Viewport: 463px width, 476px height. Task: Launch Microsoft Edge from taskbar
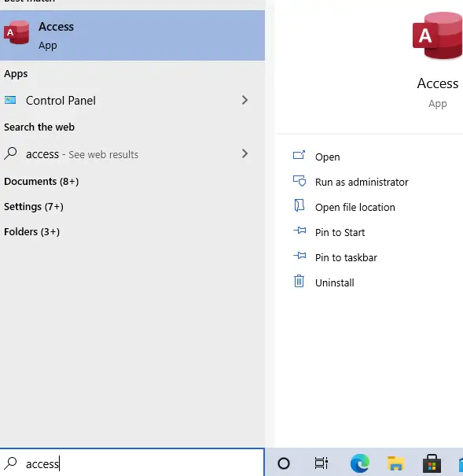pos(359,463)
